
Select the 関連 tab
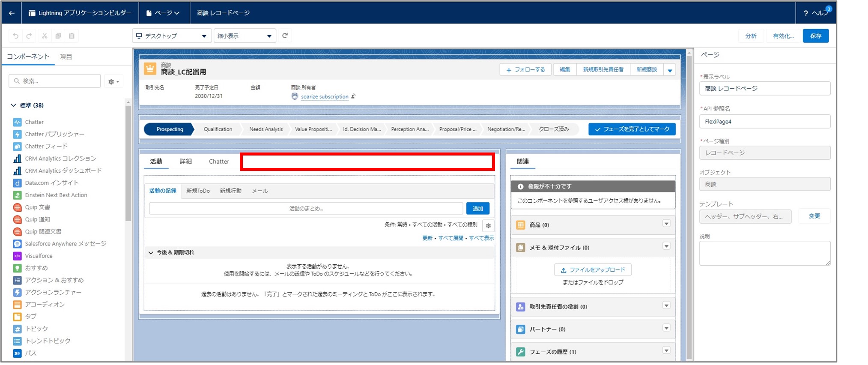pos(523,162)
